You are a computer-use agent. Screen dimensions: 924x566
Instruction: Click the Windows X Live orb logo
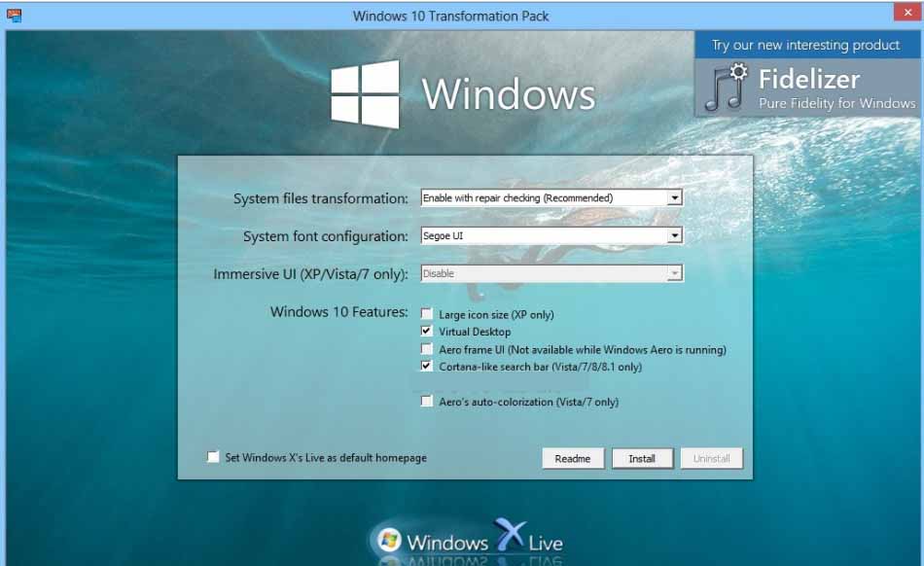pyautogui.click(x=389, y=540)
